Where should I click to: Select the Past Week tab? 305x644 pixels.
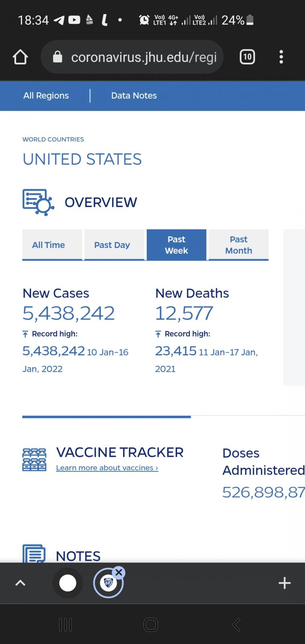pyautogui.click(x=176, y=245)
